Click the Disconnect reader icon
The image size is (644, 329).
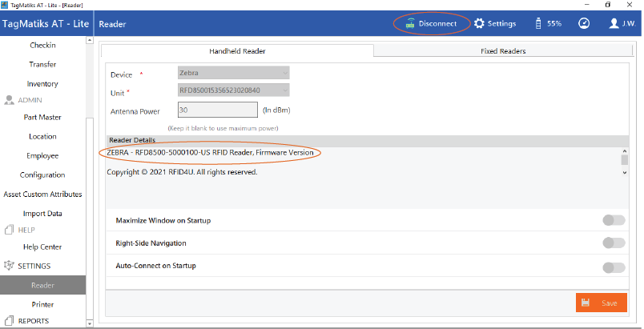409,24
